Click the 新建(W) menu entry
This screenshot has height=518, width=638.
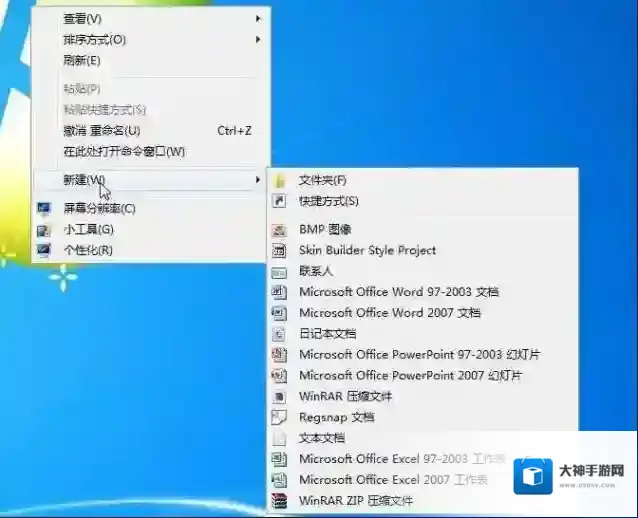point(151,179)
